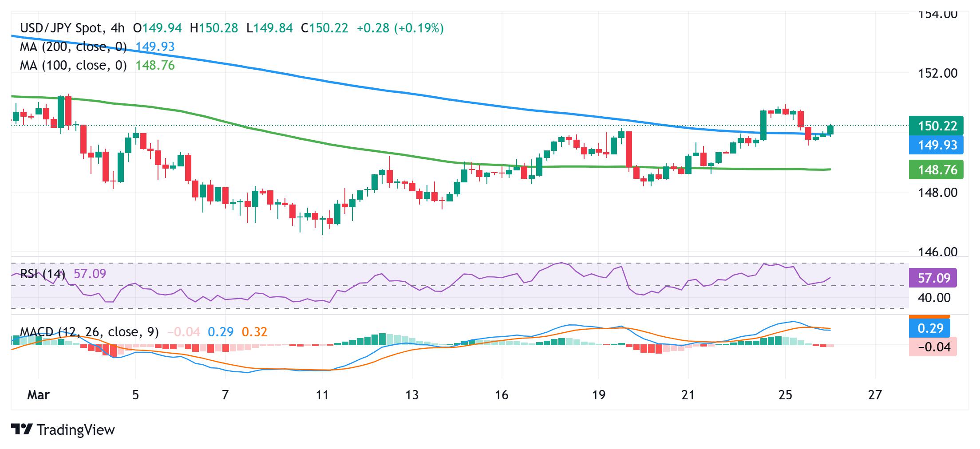Click the green 148.76 MA price tag

[x=936, y=170]
